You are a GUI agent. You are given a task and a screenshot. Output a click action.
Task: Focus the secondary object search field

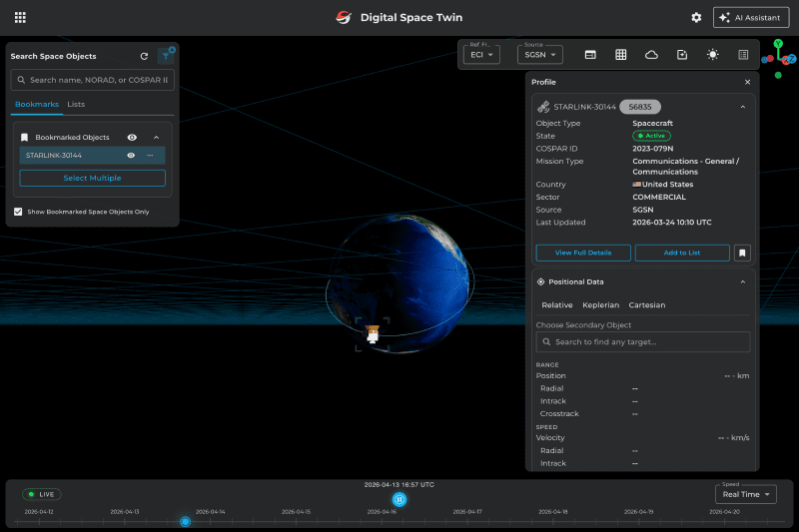pyautogui.click(x=643, y=341)
